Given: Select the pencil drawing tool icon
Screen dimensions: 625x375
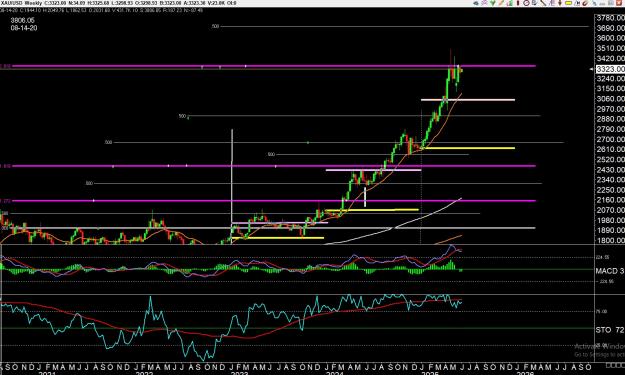Looking at the screenshot, I should [x=501, y=3].
